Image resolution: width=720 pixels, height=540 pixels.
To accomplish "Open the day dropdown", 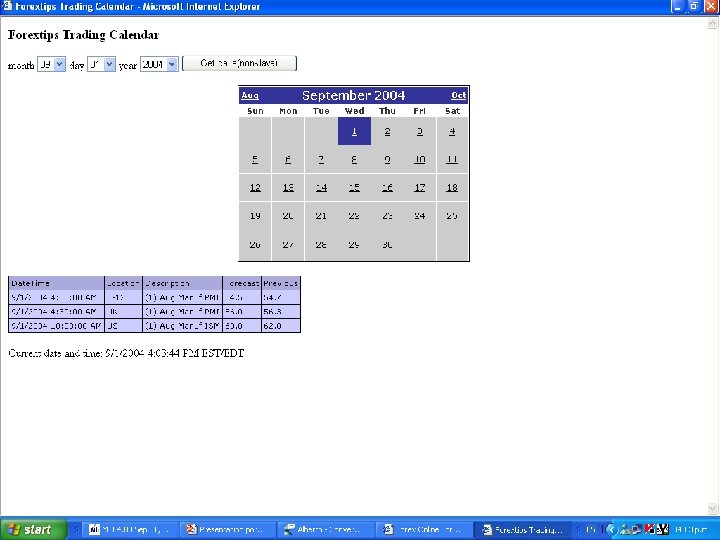I will pos(101,64).
